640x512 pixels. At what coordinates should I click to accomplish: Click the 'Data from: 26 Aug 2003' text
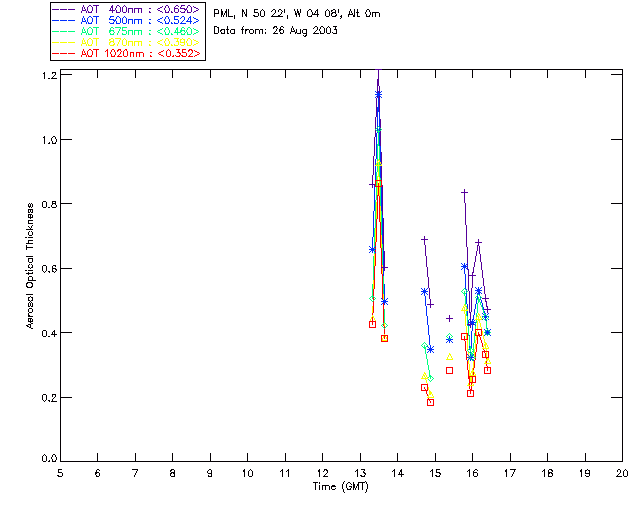(x=276, y=31)
